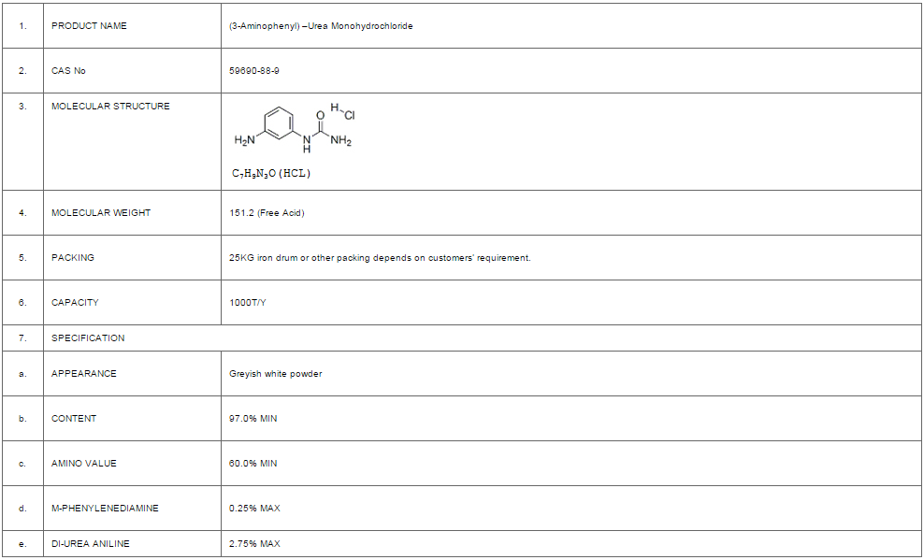
Task: Click the "97.0% MIN" content value
Action: click(x=253, y=419)
